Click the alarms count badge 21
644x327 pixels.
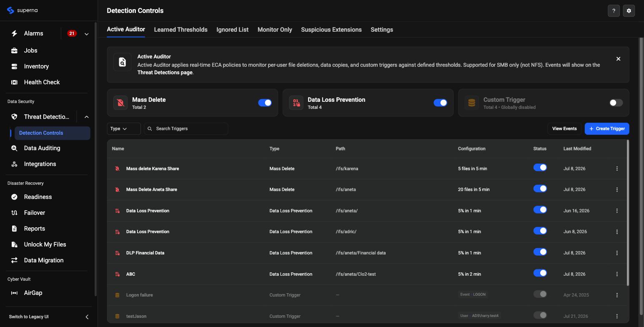tap(72, 33)
